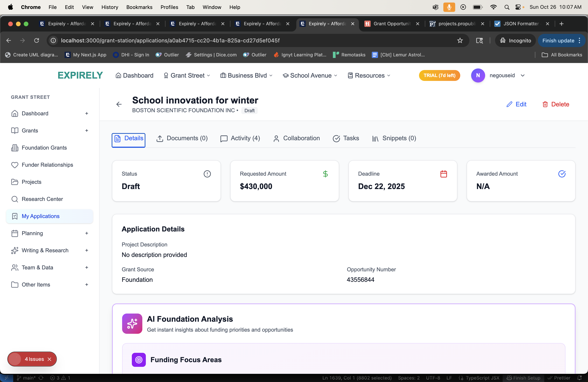Screen dimensions: 588x382
Task: Dismiss the 4 Issues badge
Action: (x=49, y=359)
